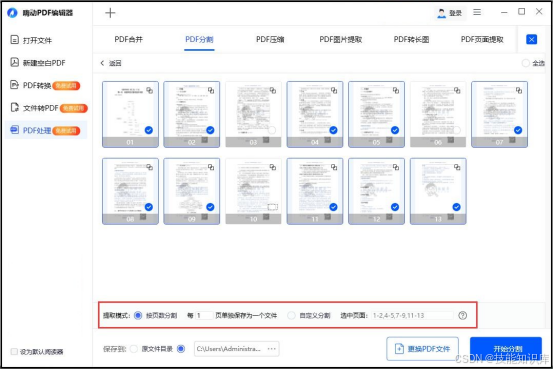The height and width of the screenshot is (370, 553).
Task: Uncheck the blue checkmark on page 04
Action: tap(333, 130)
